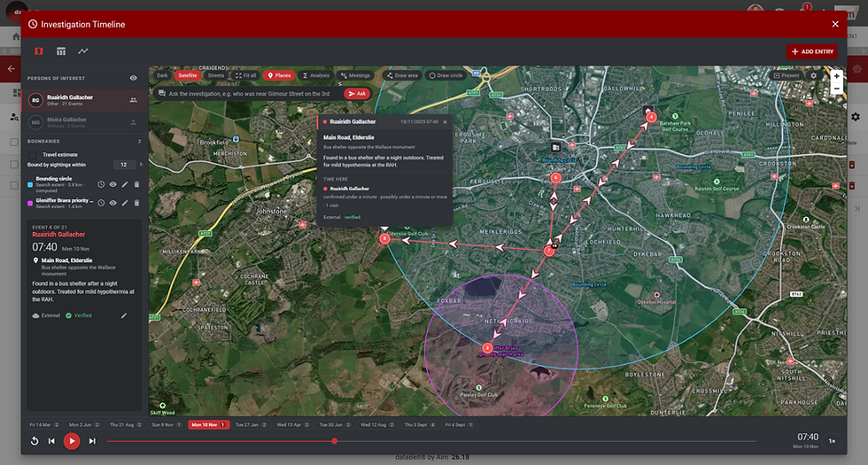Toggle Gleniffer Braes priority visibility eye
The image size is (868, 465).
(x=113, y=203)
